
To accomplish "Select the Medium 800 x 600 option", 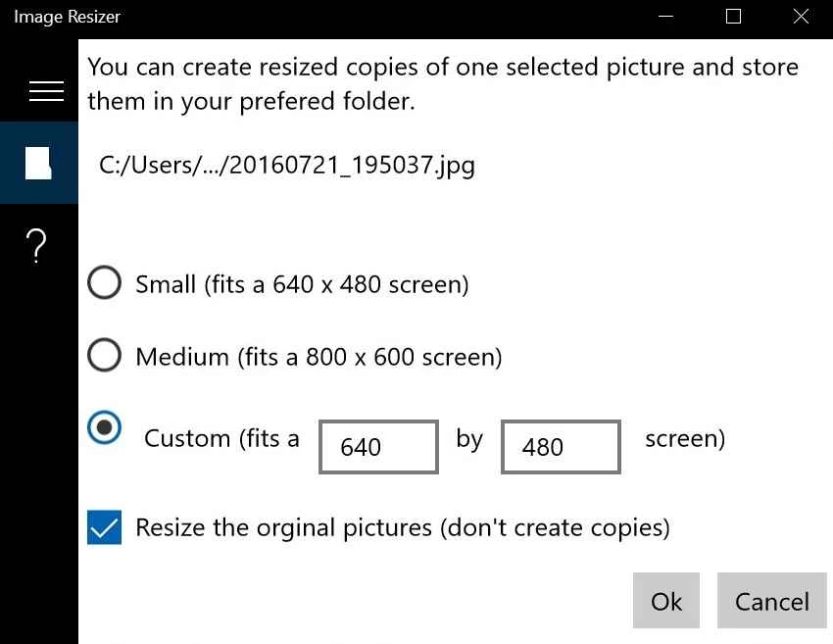I will [x=104, y=356].
